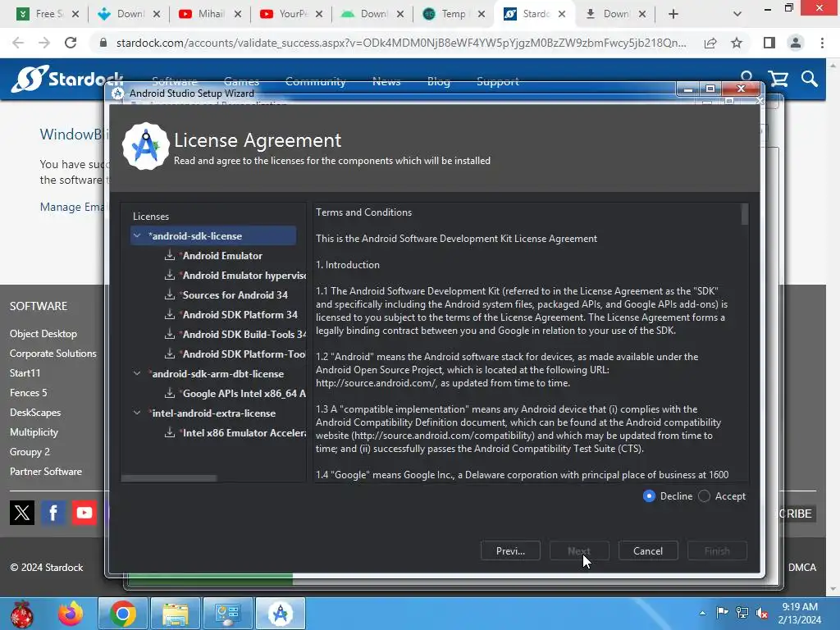
Task: Select Sources for Android 34 item
Action: click(x=235, y=295)
